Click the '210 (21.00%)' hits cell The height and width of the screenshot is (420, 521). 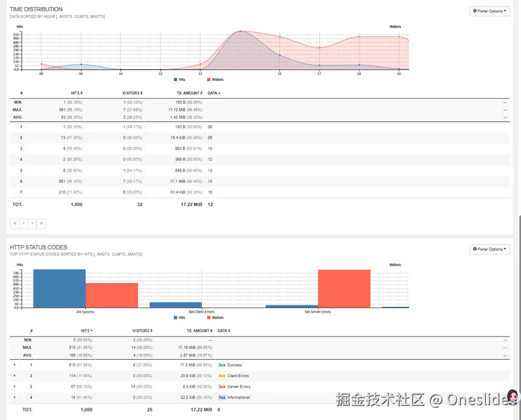[x=70, y=192]
